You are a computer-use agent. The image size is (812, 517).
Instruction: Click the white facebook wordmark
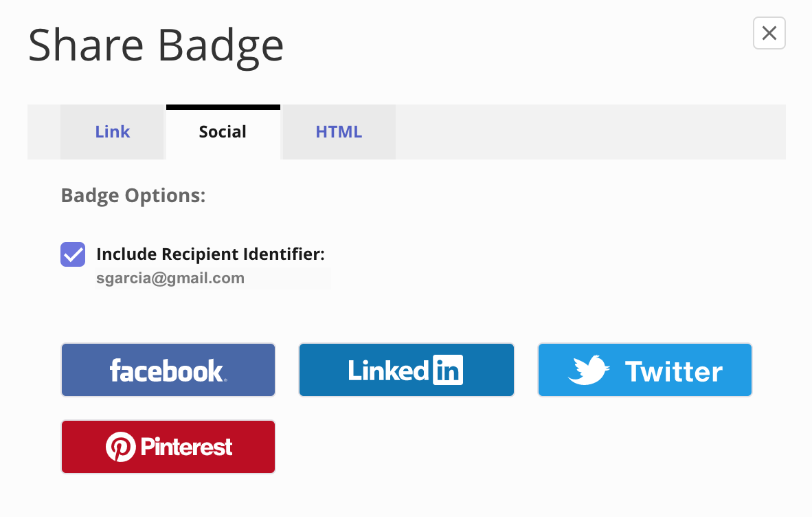pyautogui.click(x=167, y=371)
